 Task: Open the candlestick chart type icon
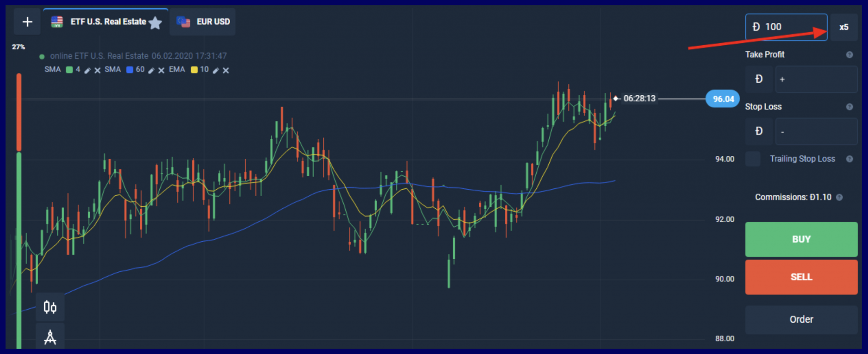[x=50, y=307]
